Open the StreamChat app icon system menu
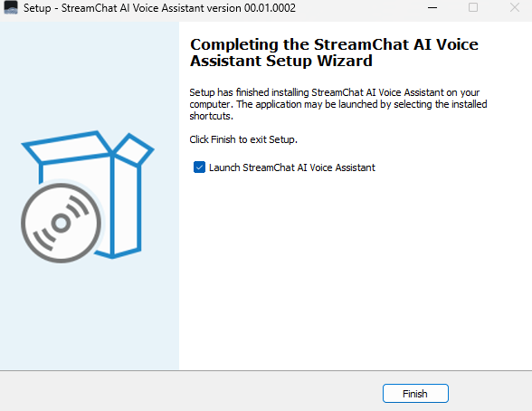532x411 pixels. pos(11,7)
